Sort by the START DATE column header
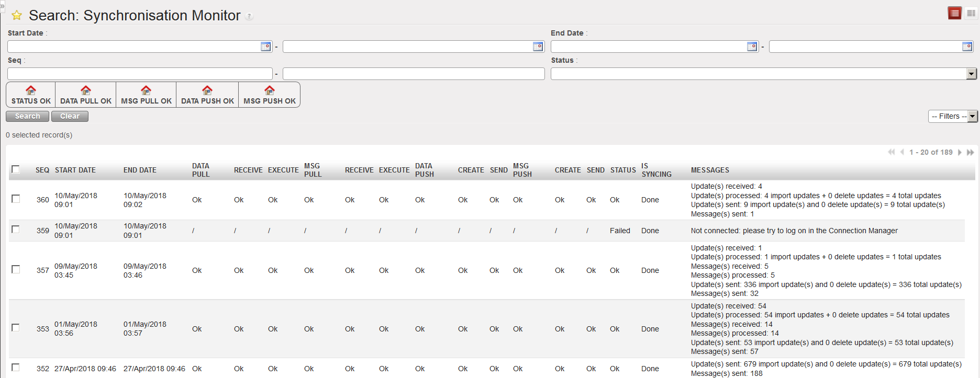Image resolution: width=980 pixels, height=378 pixels. [75, 170]
